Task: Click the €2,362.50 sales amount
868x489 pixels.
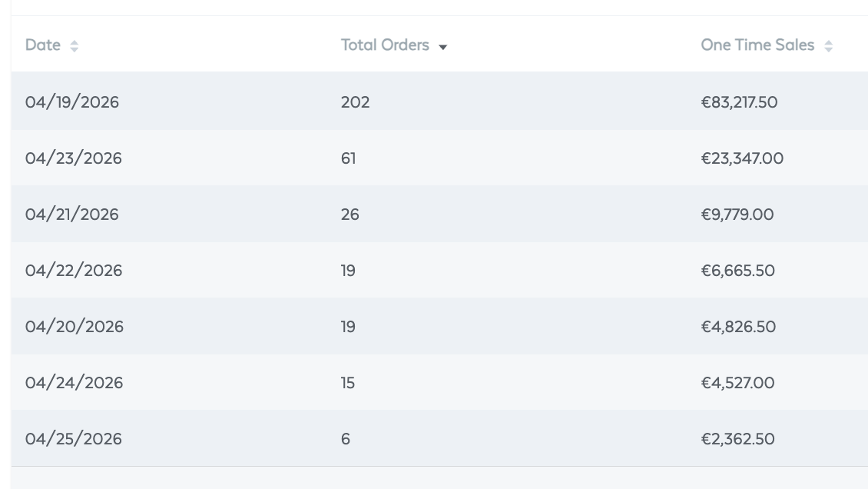Action: point(737,438)
